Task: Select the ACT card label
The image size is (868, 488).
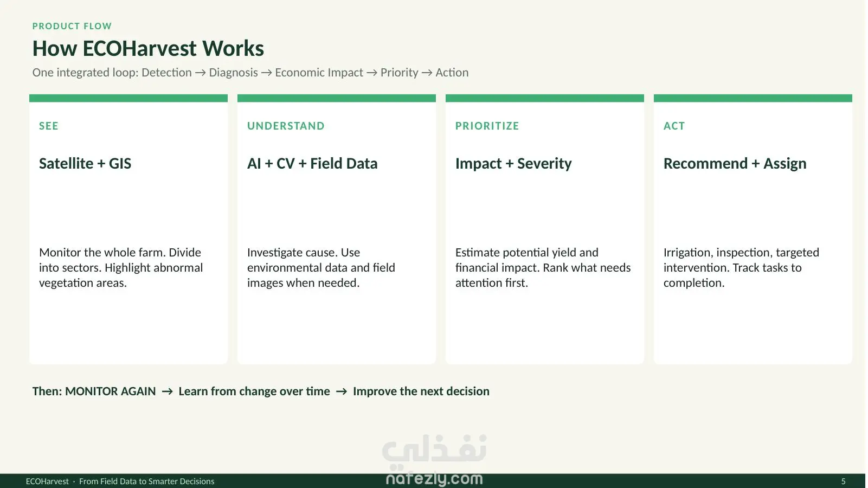Action: point(674,126)
